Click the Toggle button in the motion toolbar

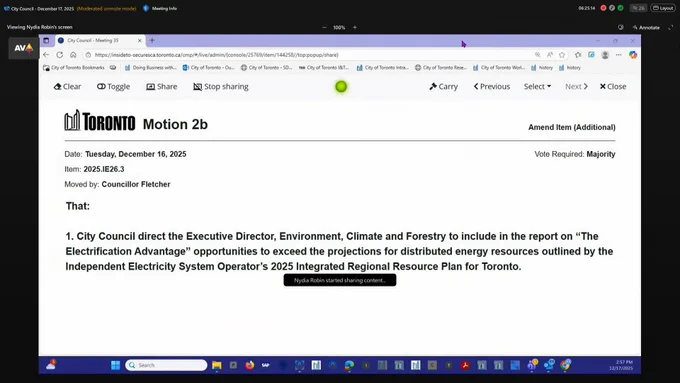coord(113,86)
